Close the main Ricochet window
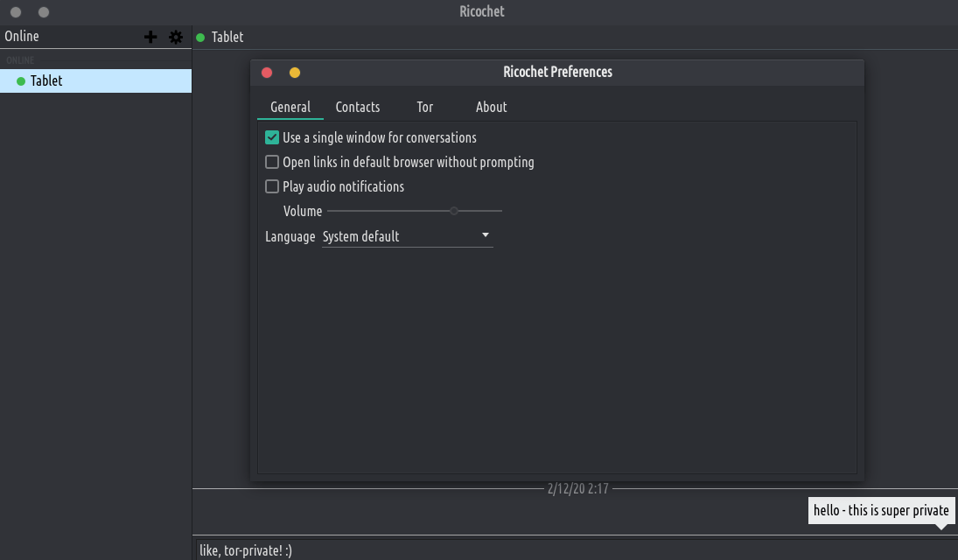The width and height of the screenshot is (958, 560). (16, 12)
